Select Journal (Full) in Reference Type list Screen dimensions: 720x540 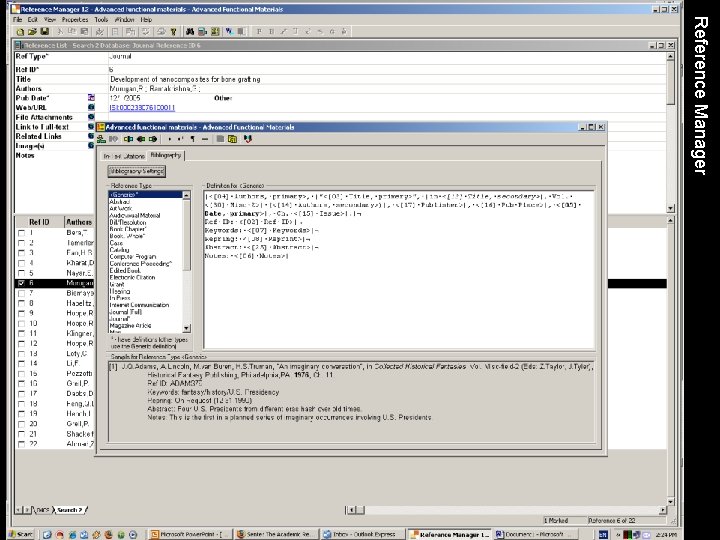(x=127, y=311)
